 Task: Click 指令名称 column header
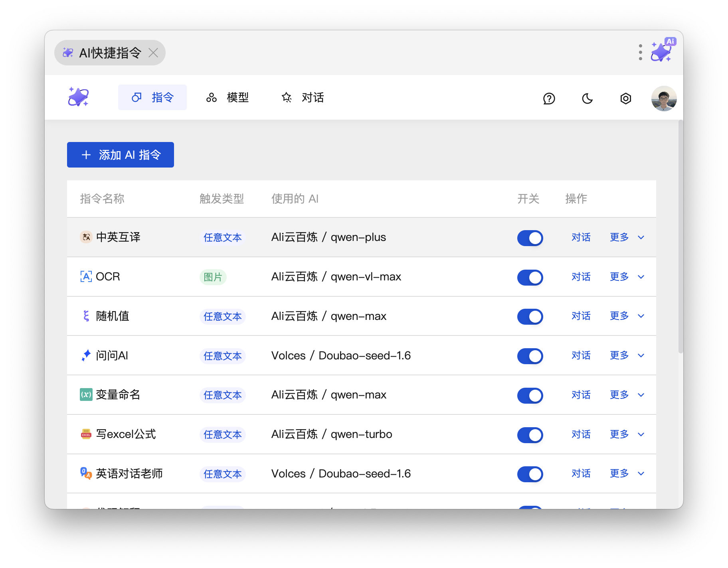coord(102,199)
